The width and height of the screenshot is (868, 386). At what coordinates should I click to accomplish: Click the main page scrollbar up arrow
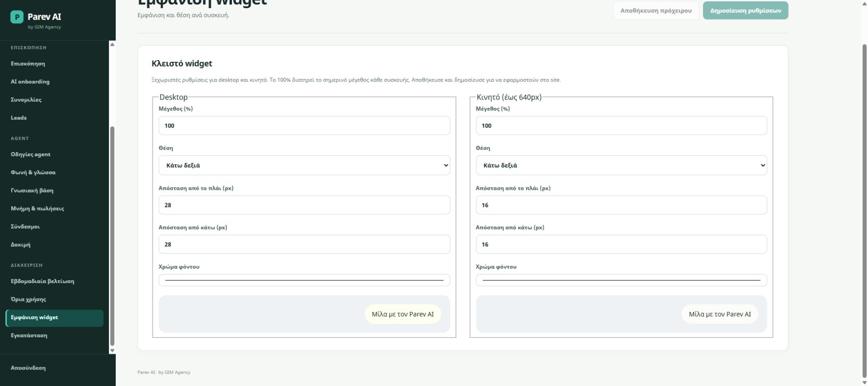(864, 4)
